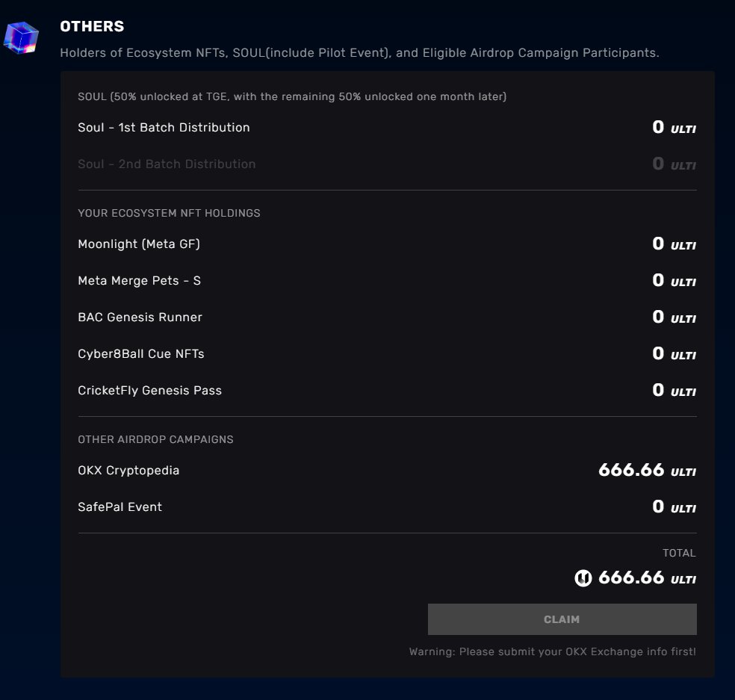Select the OTHERS section heading
The image size is (735, 700).
(92, 26)
